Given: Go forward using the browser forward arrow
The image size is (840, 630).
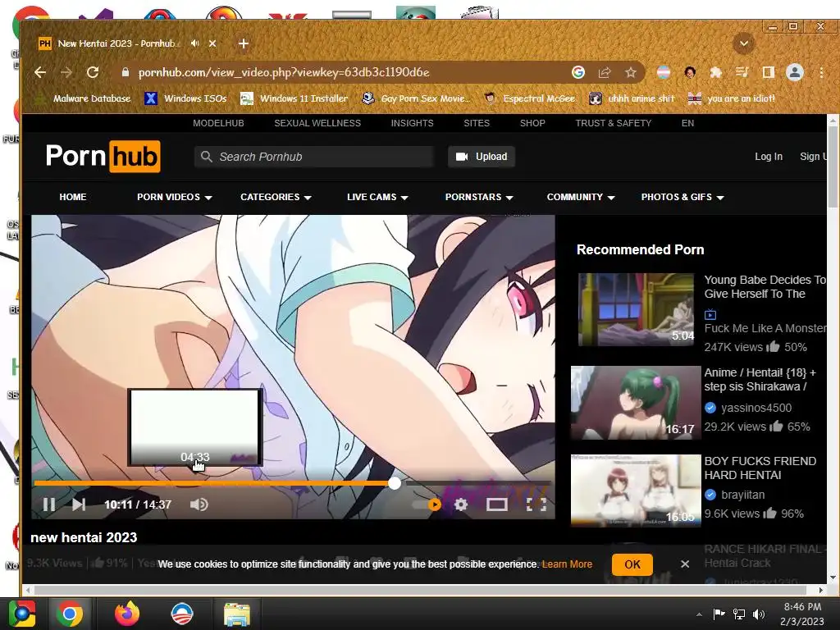Looking at the screenshot, I should coord(66,72).
